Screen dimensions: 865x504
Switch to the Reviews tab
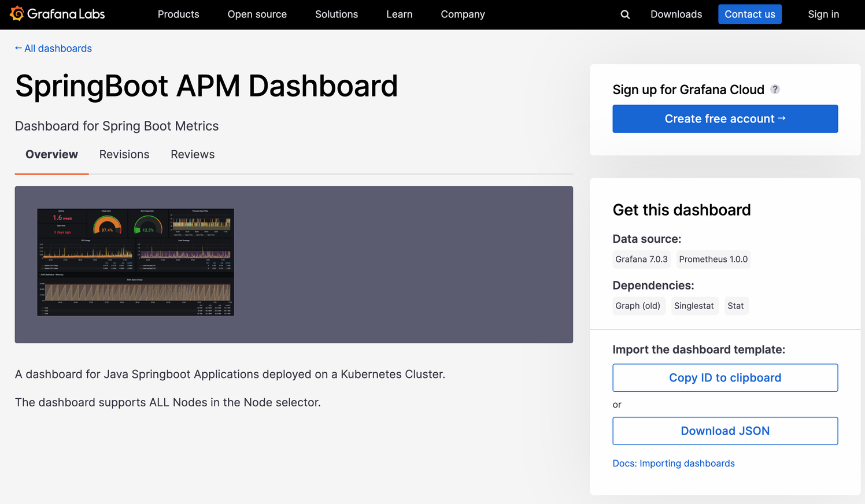(x=193, y=154)
